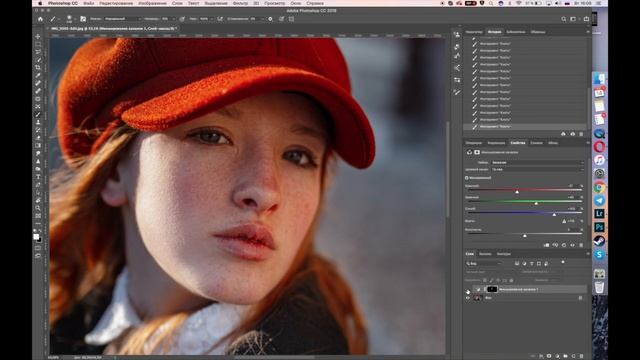The height and width of the screenshot is (360, 640).
Task: Filter layers by adjustment layers icon
Action: [x=524, y=264]
